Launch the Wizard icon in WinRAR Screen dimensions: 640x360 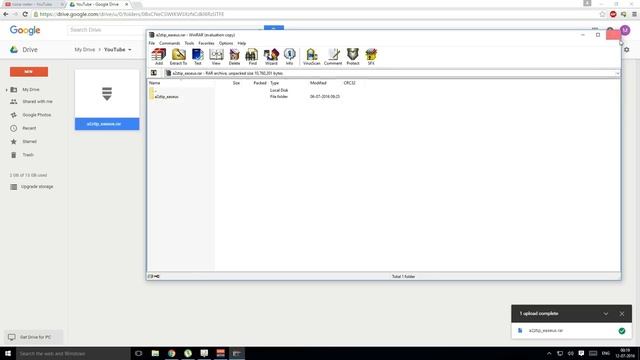pos(271,56)
